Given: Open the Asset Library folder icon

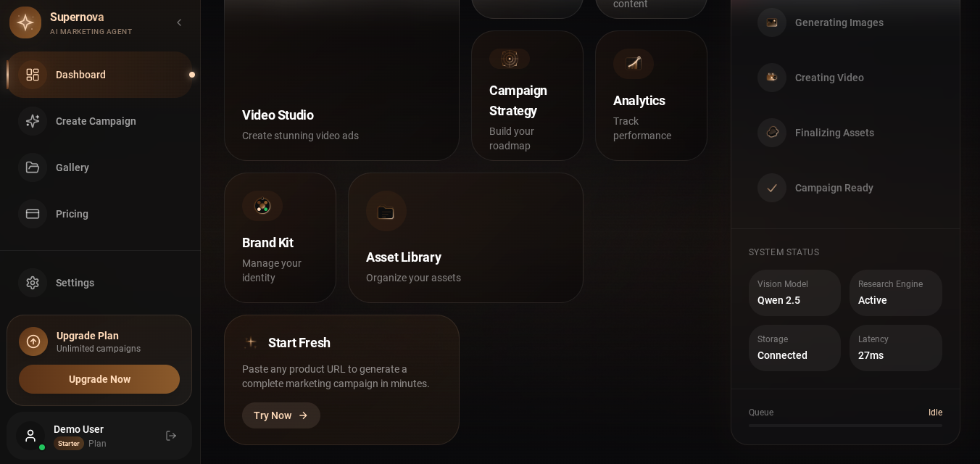Looking at the screenshot, I should tap(386, 211).
